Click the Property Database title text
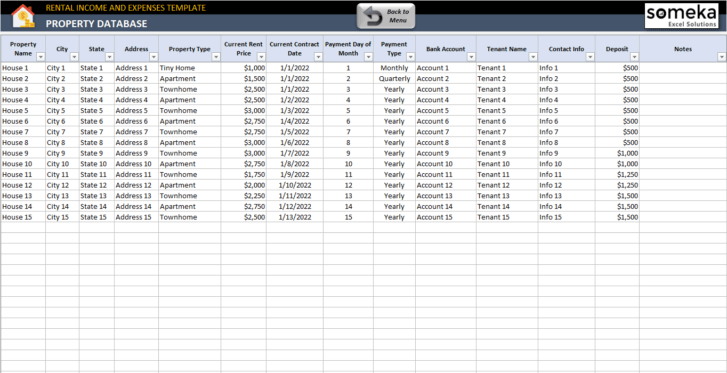The height and width of the screenshot is (373, 727). pyautogui.click(x=96, y=24)
